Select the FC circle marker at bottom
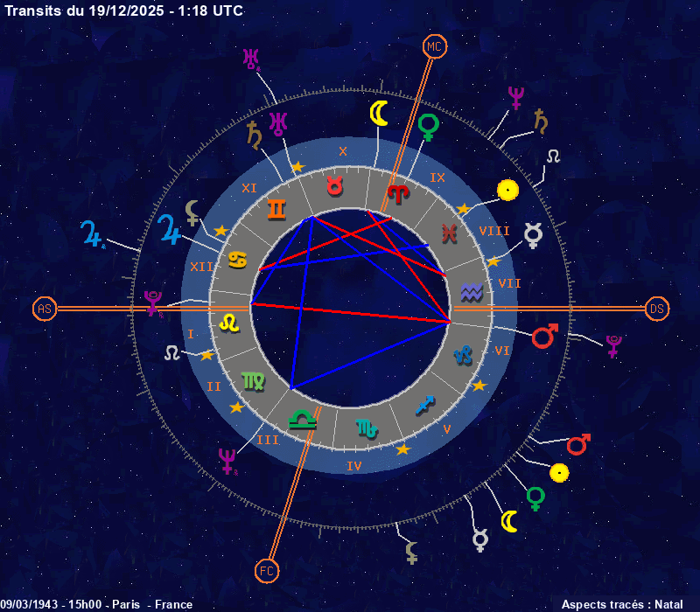Image resolution: width=700 pixels, height=612 pixels. tap(267, 571)
